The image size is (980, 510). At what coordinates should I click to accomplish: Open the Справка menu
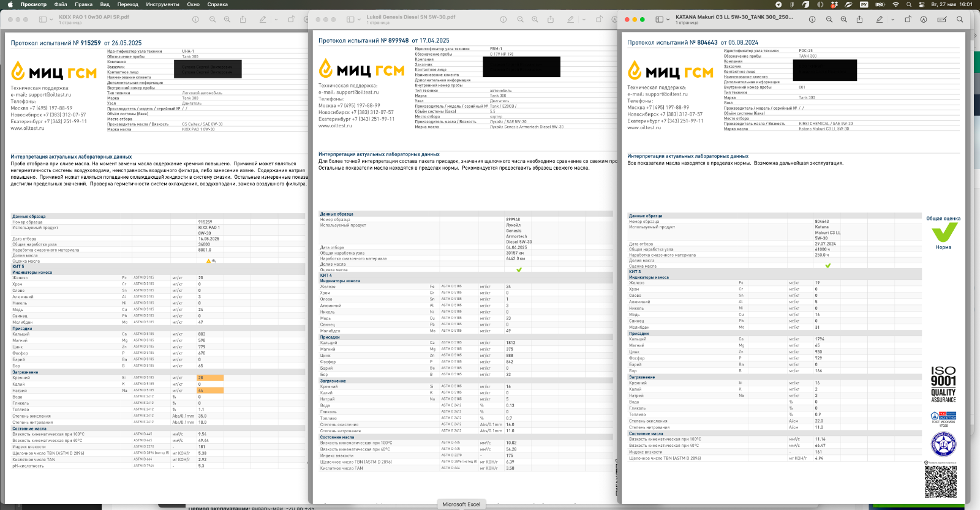pos(217,4)
